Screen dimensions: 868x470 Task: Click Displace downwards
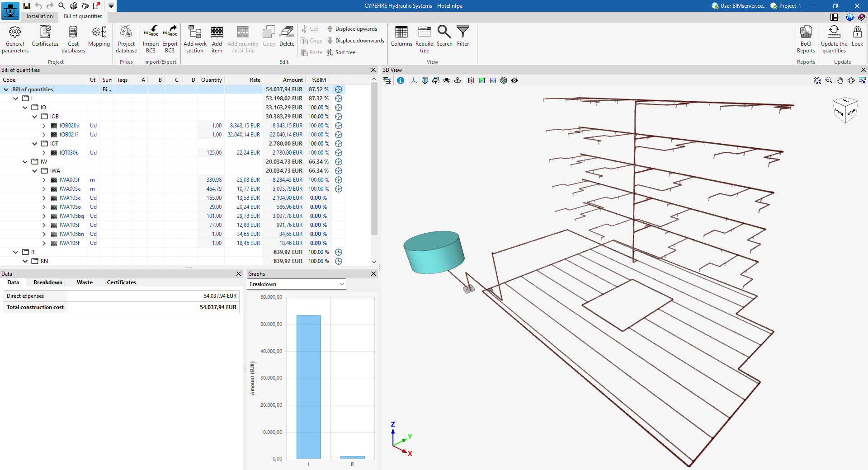click(x=355, y=41)
